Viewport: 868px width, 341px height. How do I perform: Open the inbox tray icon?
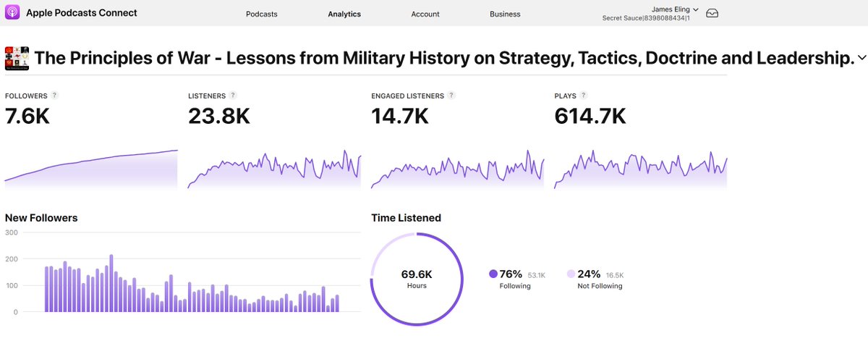click(712, 14)
